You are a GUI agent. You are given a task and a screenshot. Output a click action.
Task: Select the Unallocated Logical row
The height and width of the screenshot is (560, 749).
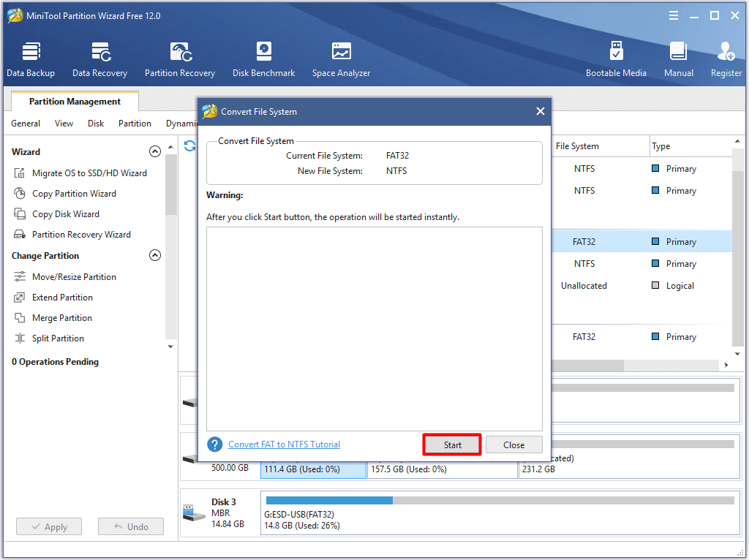click(641, 286)
